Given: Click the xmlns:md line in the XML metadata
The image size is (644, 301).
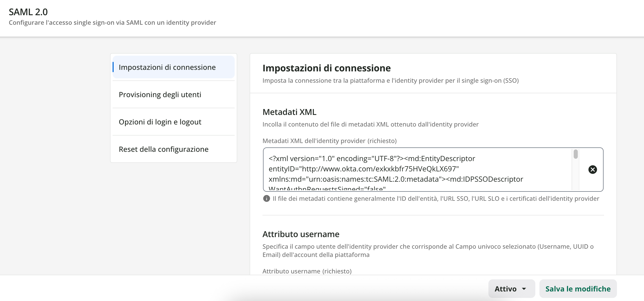Looking at the screenshot, I should pos(395,179).
